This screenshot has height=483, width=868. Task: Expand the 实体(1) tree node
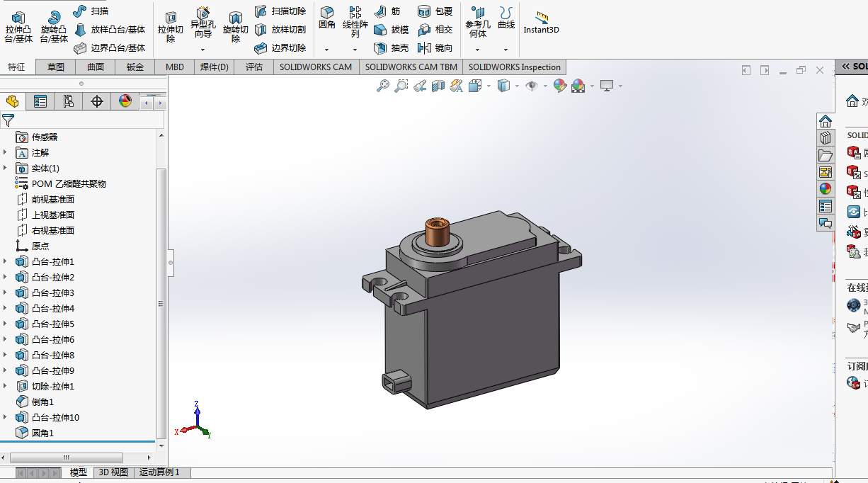[6, 168]
